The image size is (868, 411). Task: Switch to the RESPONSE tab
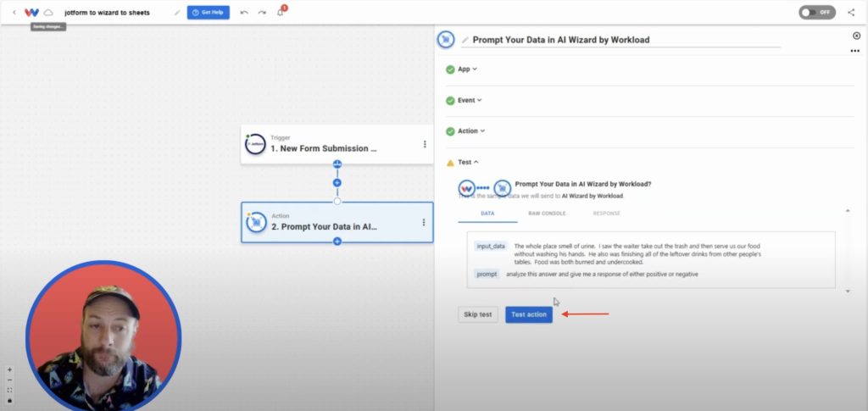click(x=607, y=214)
